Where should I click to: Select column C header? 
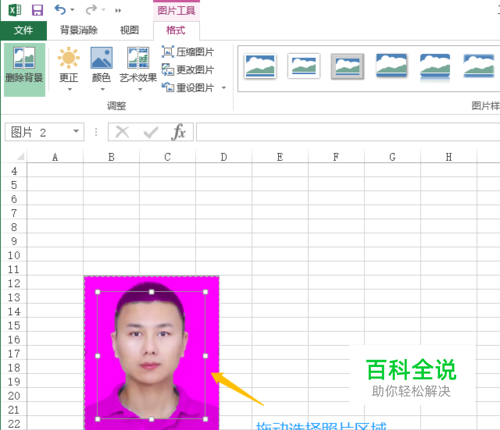click(x=168, y=157)
